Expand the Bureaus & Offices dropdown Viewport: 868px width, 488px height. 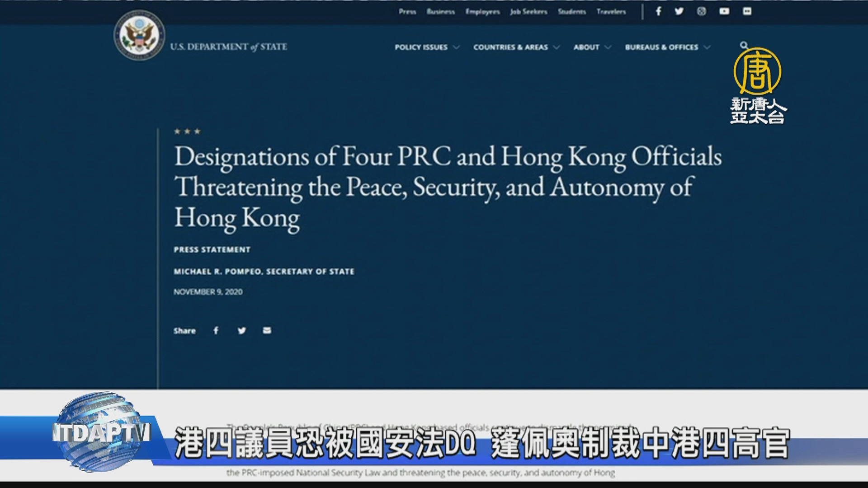click(667, 47)
